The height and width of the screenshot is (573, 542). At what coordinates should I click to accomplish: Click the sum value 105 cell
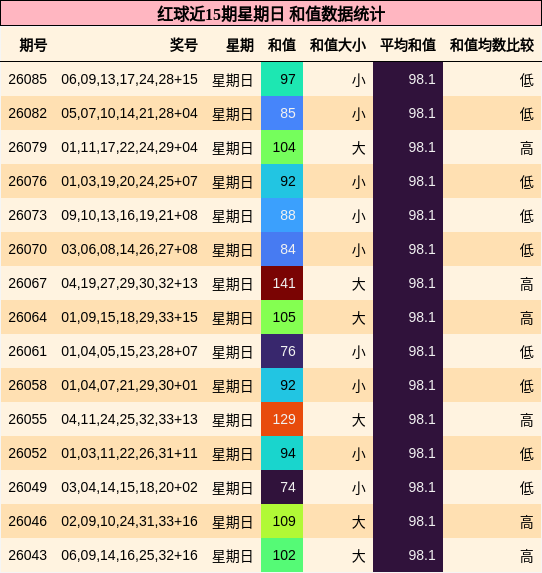(x=282, y=317)
